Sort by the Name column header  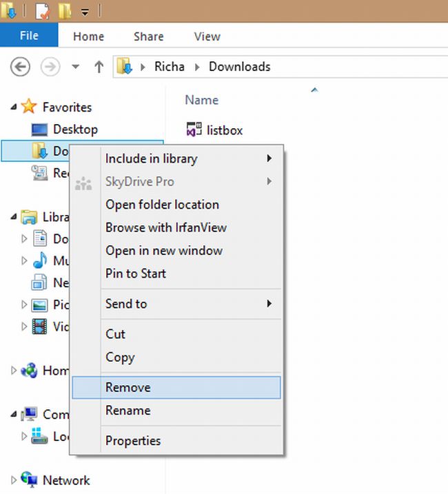tap(202, 100)
